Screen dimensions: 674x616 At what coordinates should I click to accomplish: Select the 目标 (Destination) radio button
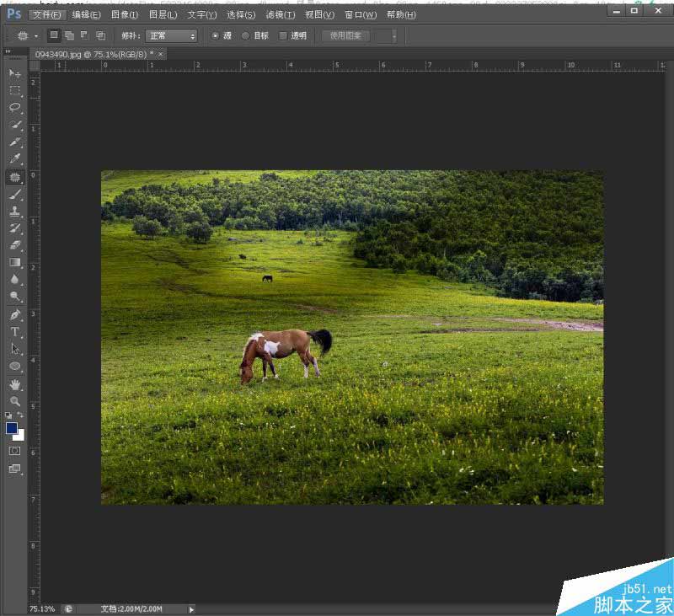click(245, 35)
